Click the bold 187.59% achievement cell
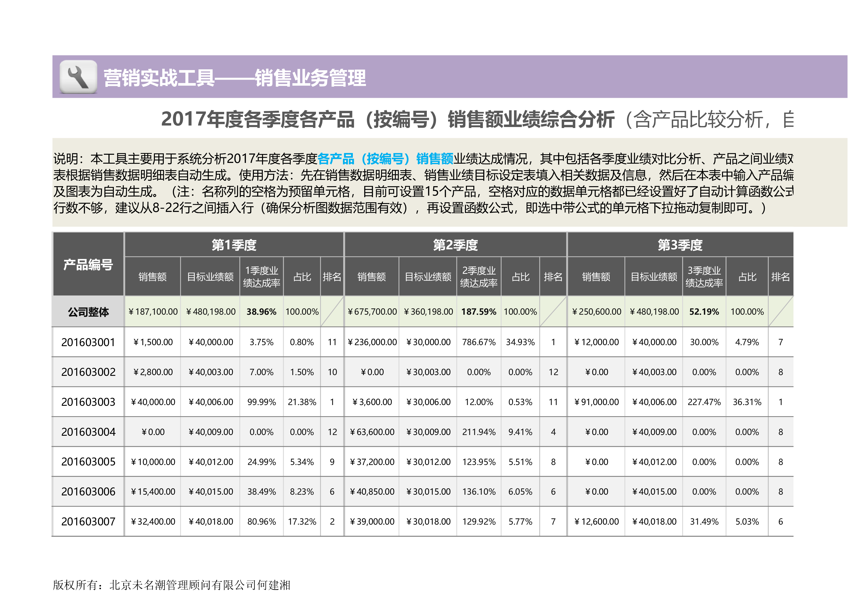The image size is (868, 614). (x=479, y=312)
